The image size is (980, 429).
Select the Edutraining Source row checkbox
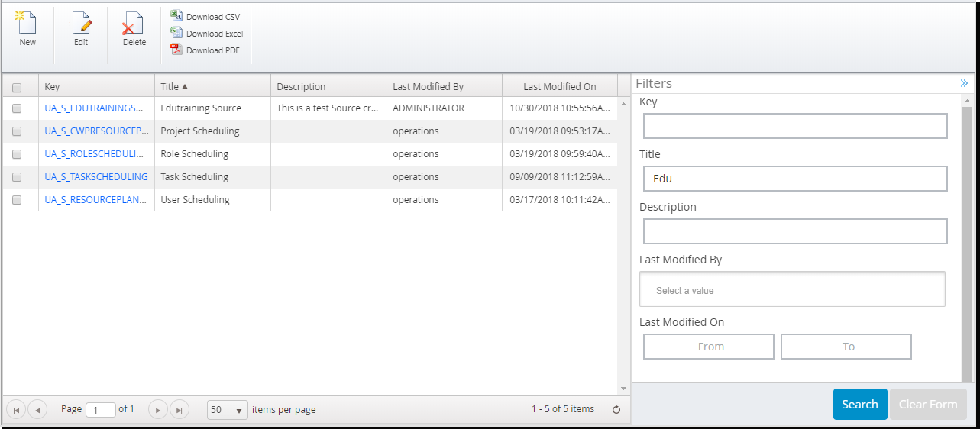click(17, 108)
